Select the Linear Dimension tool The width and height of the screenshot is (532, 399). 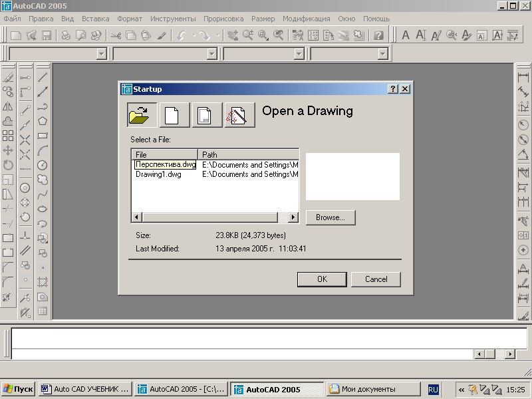(x=523, y=77)
